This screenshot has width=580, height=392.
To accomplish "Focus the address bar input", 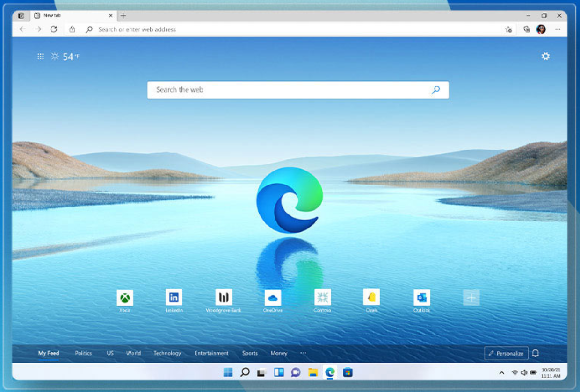I will tap(290, 29).
